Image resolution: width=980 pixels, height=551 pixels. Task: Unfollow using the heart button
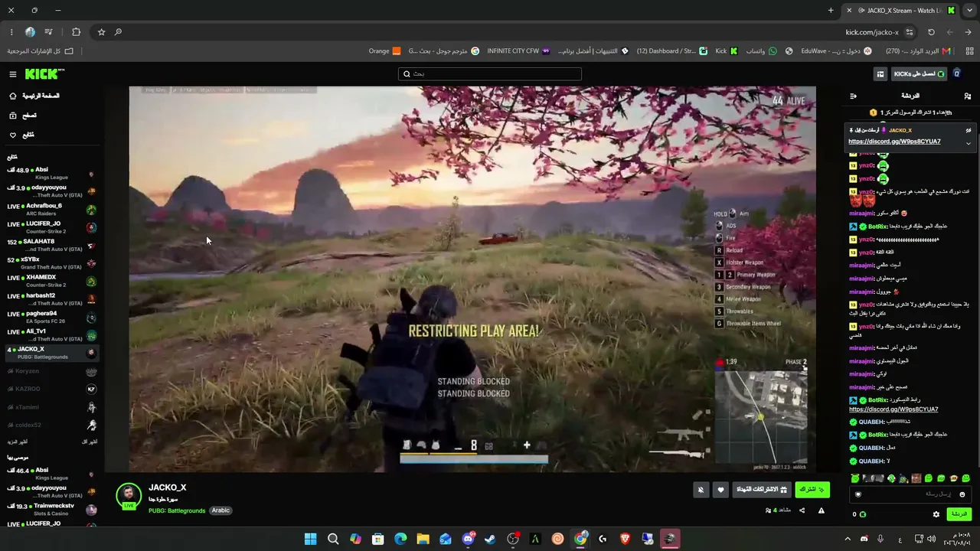click(720, 490)
